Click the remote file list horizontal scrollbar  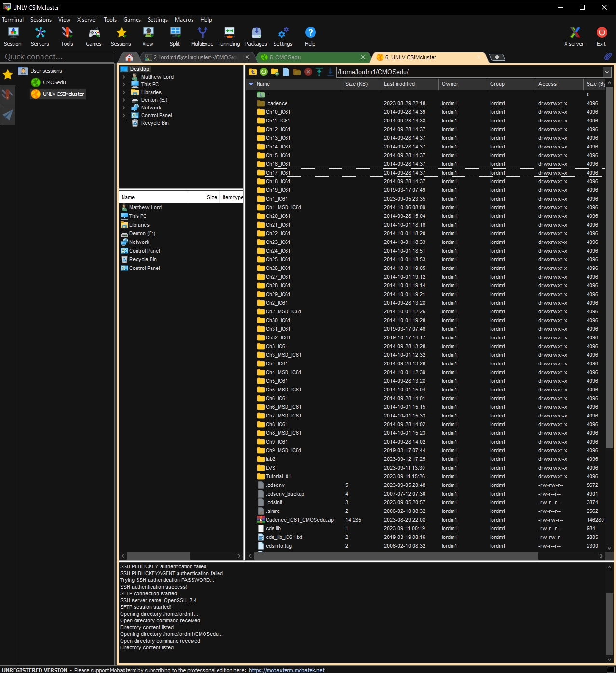click(x=396, y=556)
